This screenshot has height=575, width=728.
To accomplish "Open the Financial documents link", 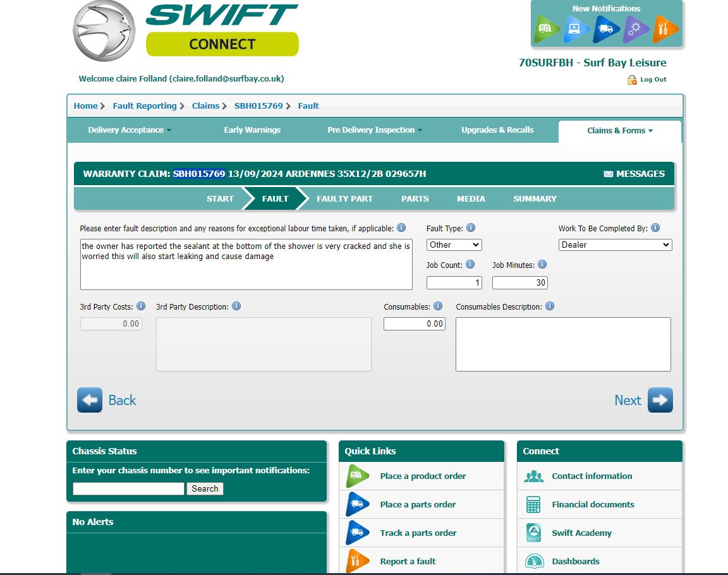I will pos(593,504).
